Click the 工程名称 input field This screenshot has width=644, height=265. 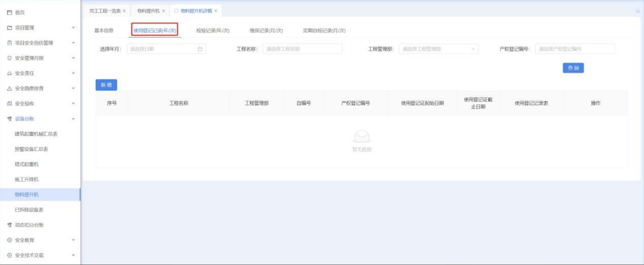[302, 49]
